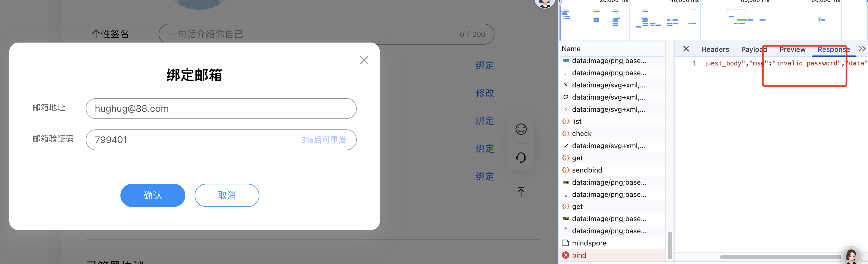Click the 邮箱地址 email input field

[221, 109]
